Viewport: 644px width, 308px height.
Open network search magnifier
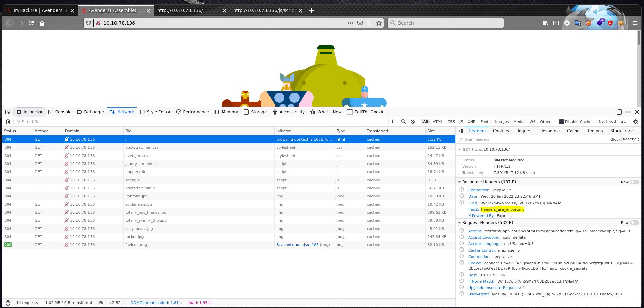pos(403,122)
